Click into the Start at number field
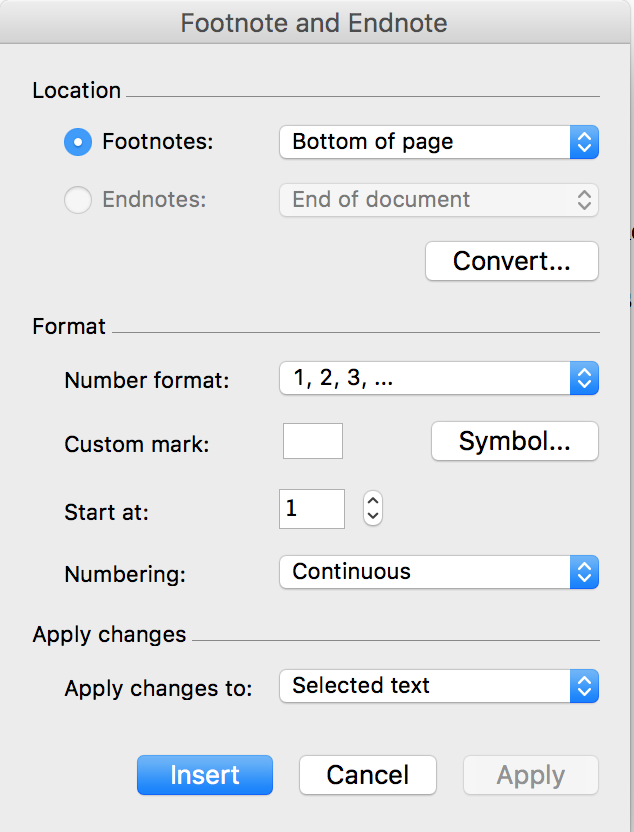The image size is (634, 832). pyautogui.click(x=312, y=509)
